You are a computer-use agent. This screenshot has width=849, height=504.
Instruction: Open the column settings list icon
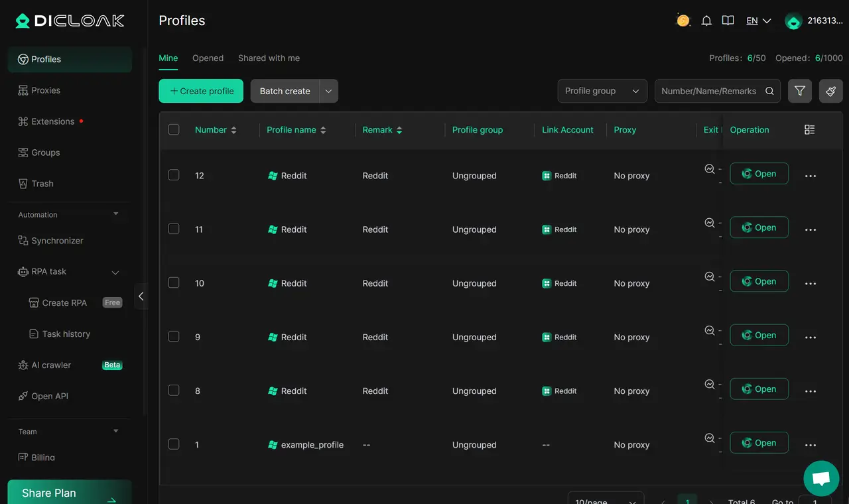click(x=809, y=130)
